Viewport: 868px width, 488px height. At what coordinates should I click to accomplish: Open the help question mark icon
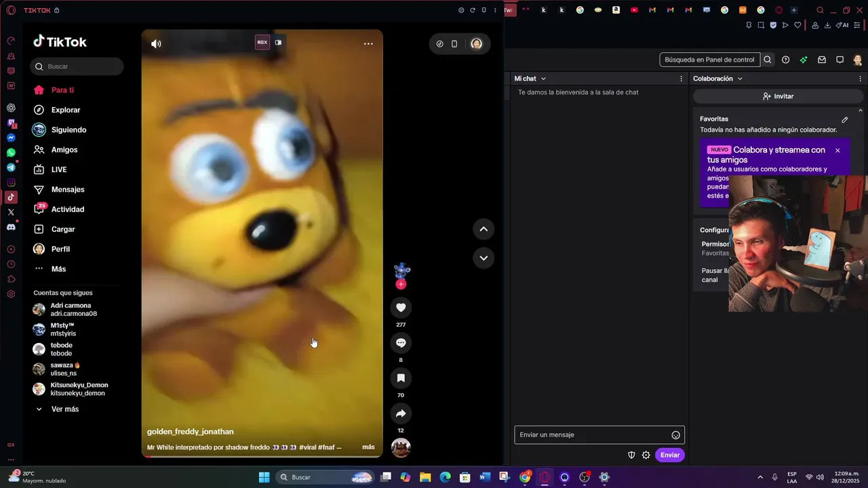click(x=785, y=60)
